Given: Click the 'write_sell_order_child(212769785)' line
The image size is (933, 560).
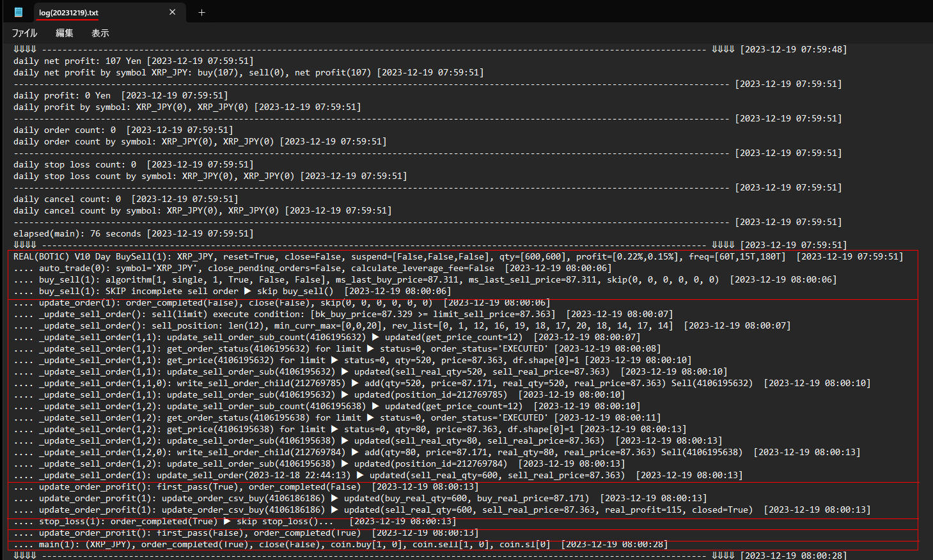Looking at the screenshot, I should pyautogui.click(x=442, y=383).
